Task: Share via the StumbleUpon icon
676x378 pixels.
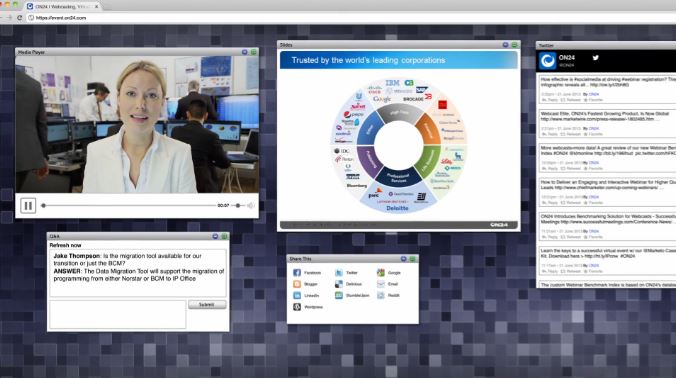Action: click(x=338, y=295)
